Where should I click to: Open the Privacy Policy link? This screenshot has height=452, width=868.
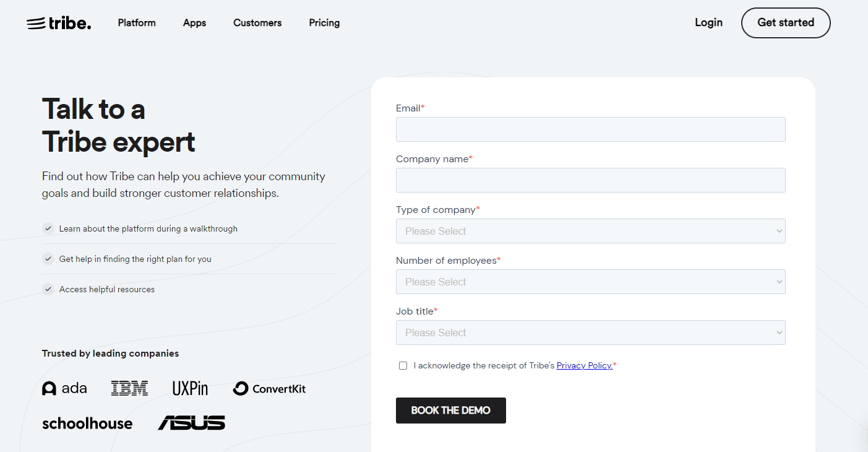tap(585, 365)
